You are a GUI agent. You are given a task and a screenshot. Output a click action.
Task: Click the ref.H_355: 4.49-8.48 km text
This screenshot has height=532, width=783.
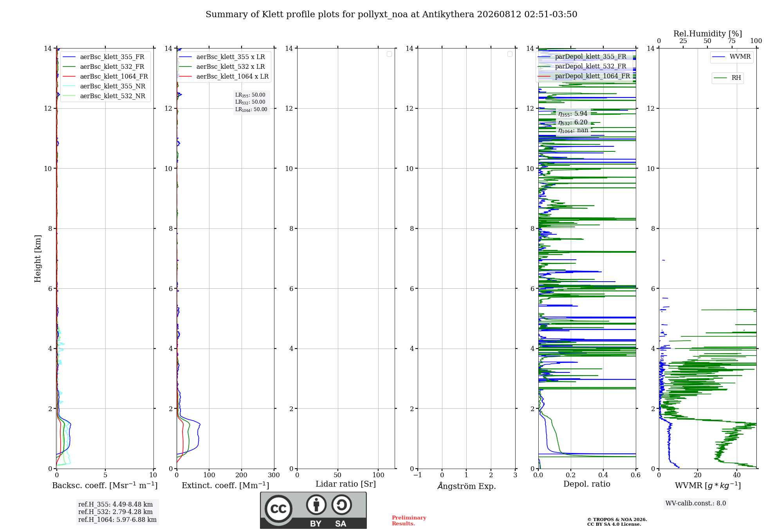coord(115,505)
